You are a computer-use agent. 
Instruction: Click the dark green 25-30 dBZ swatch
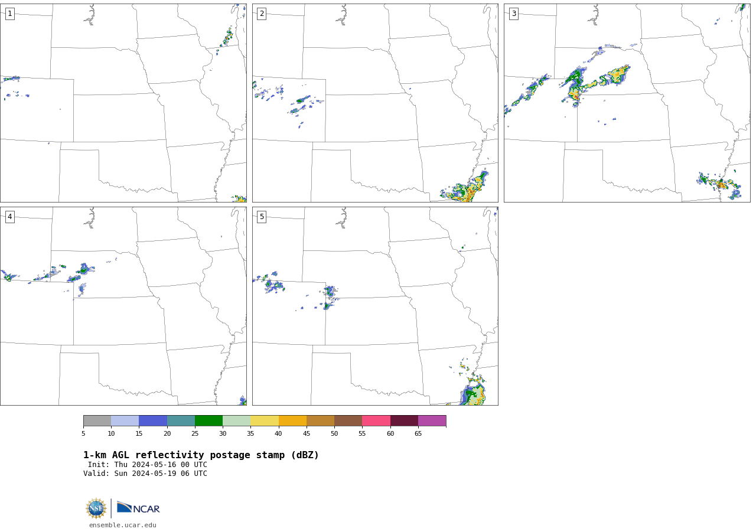[208, 420]
